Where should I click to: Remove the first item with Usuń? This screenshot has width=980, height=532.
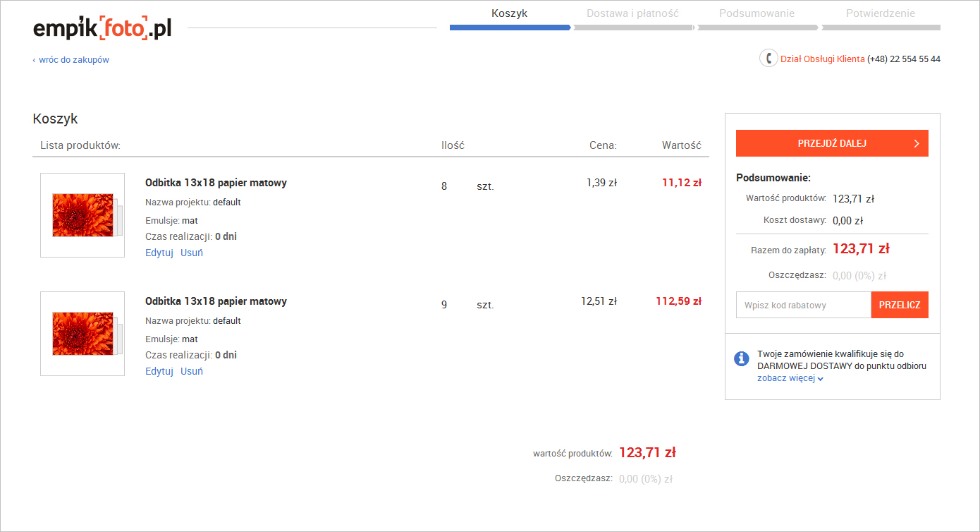point(192,253)
